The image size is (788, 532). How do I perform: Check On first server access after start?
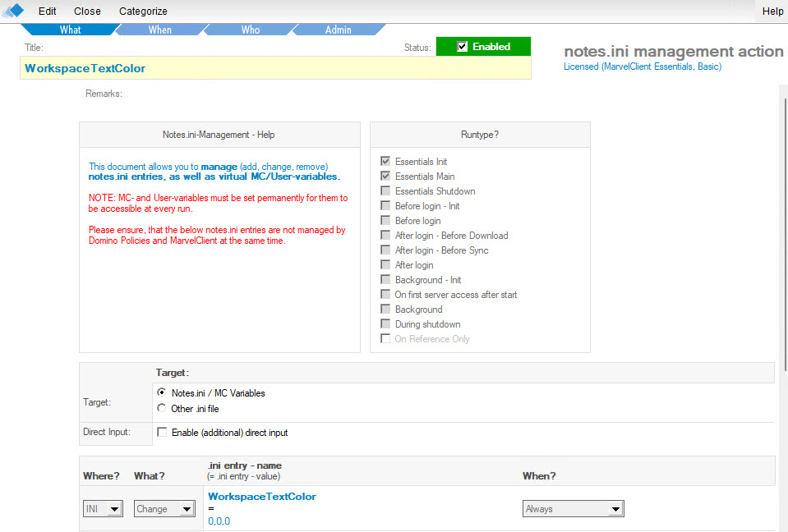coord(385,294)
